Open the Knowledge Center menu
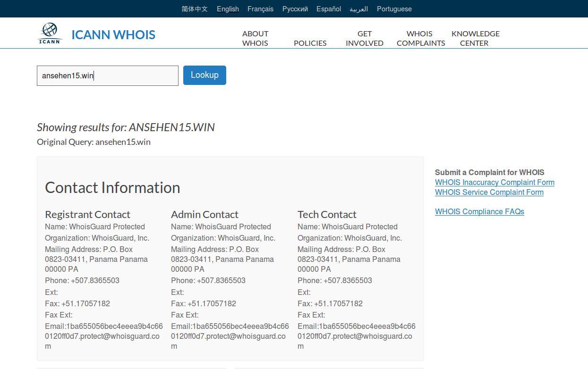Image resolution: width=588 pixels, height=369 pixels. pos(475,38)
